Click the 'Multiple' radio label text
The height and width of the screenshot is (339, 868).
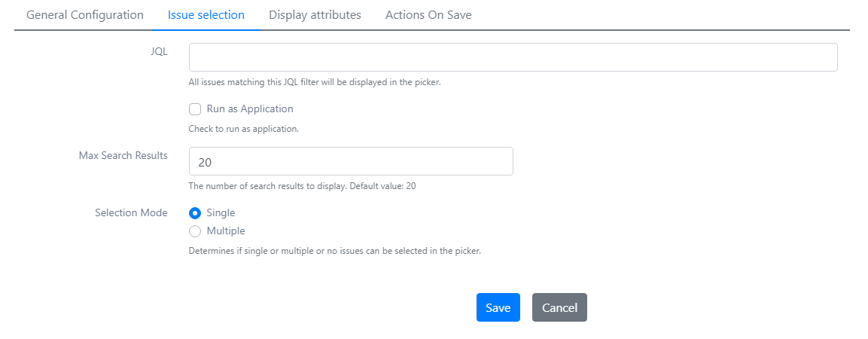(226, 231)
